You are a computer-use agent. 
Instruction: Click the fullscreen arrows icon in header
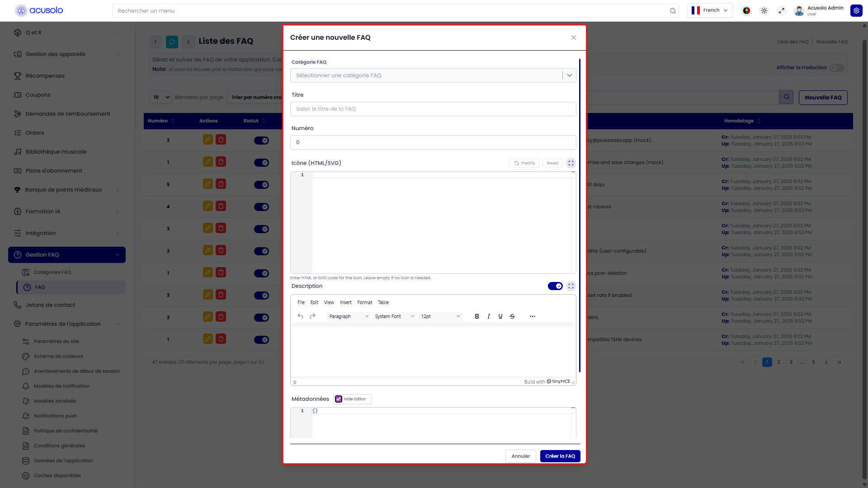click(782, 11)
